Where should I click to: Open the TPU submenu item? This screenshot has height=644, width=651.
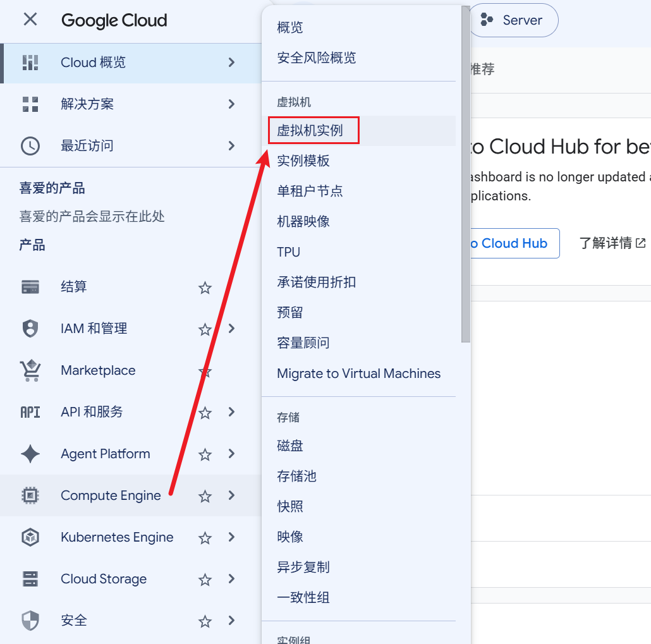(x=359, y=252)
